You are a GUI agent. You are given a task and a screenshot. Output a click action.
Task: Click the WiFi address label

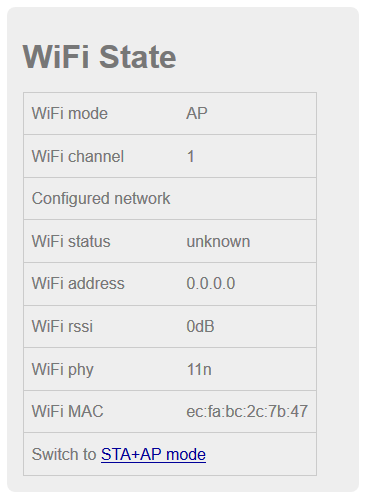coord(78,284)
